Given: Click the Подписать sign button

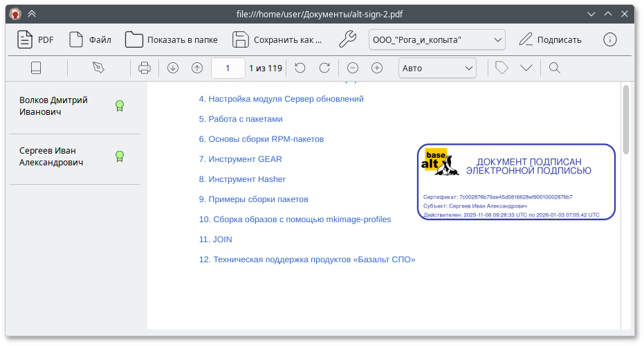Looking at the screenshot, I should click(551, 40).
